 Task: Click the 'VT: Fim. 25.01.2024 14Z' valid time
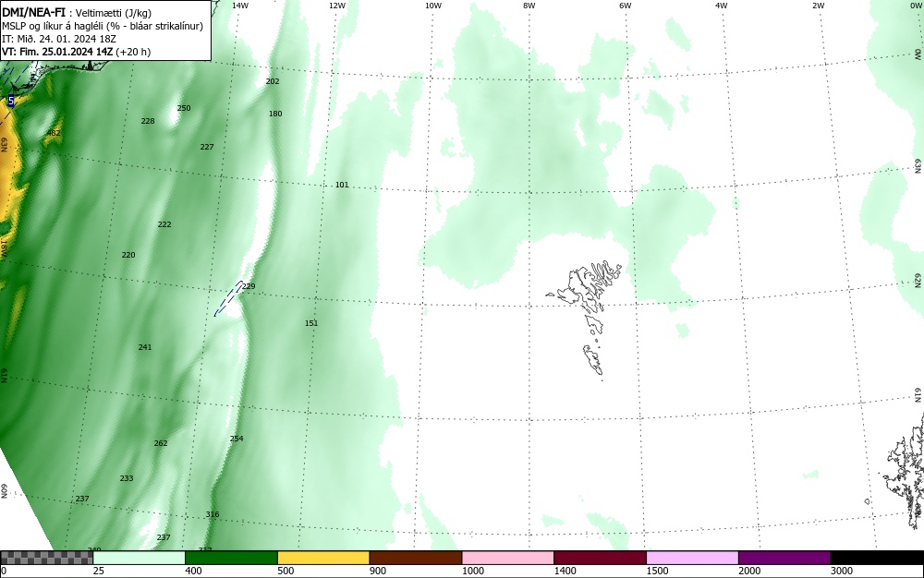(57, 52)
